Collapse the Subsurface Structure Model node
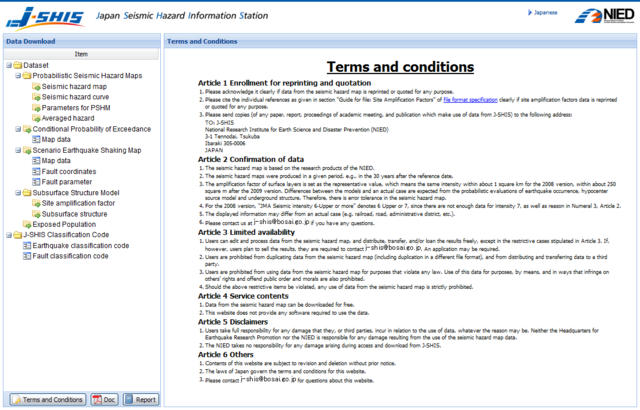The width and height of the screenshot is (640, 410). point(16,192)
